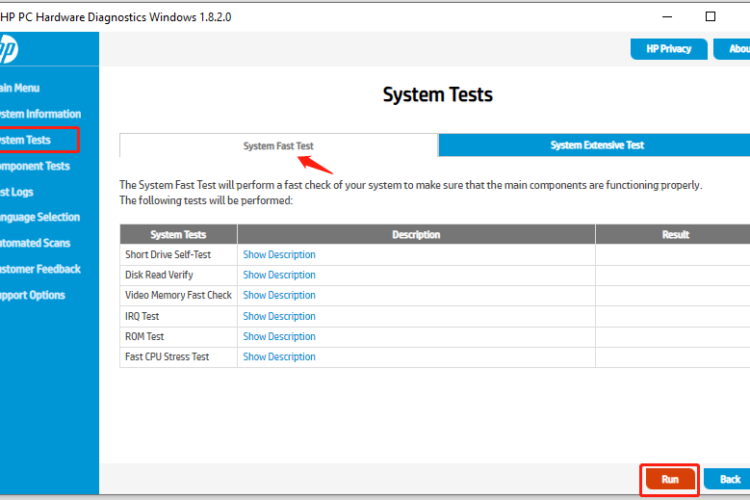Open Language Selection page
Image resolution: width=750 pixels, height=500 pixels.
tap(40, 217)
